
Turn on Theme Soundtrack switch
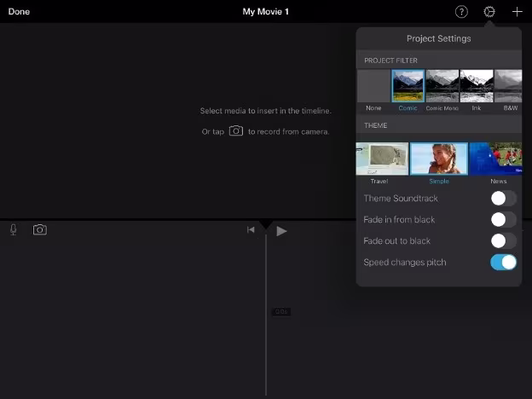click(x=504, y=198)
